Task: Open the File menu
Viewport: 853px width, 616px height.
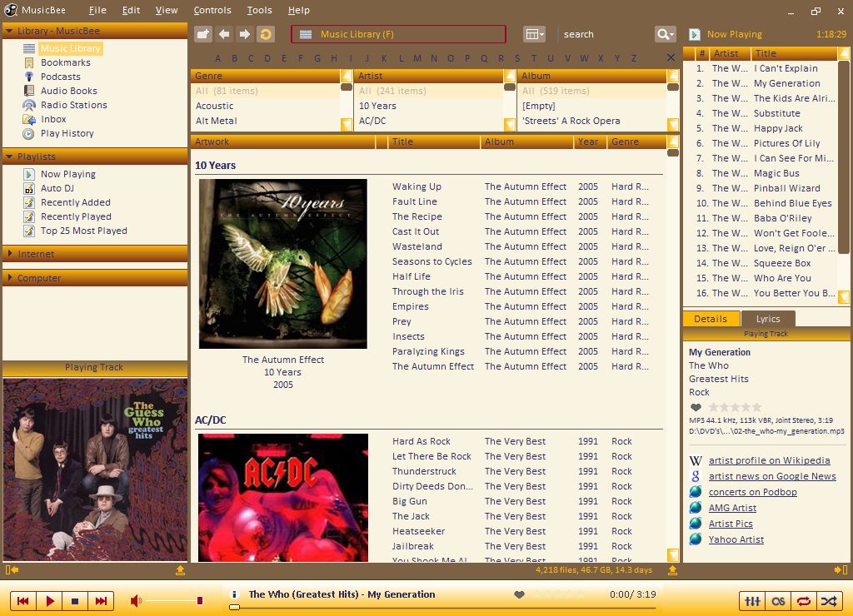Action: pyautogui.click(x=97, y=10)
